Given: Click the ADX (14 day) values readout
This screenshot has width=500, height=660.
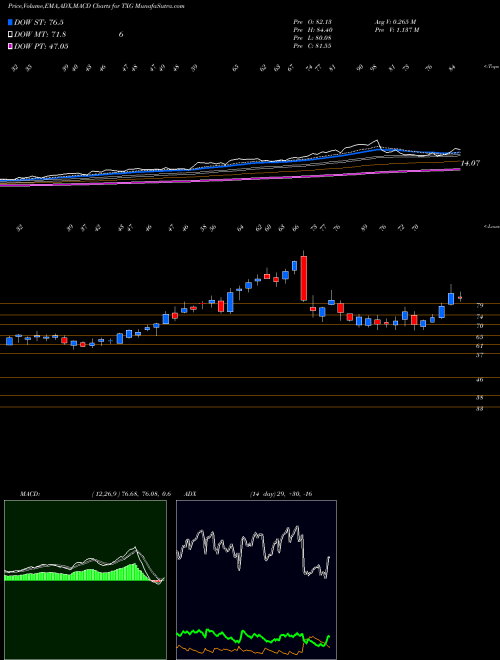Looking at the screenshot, I should [281, 494].
